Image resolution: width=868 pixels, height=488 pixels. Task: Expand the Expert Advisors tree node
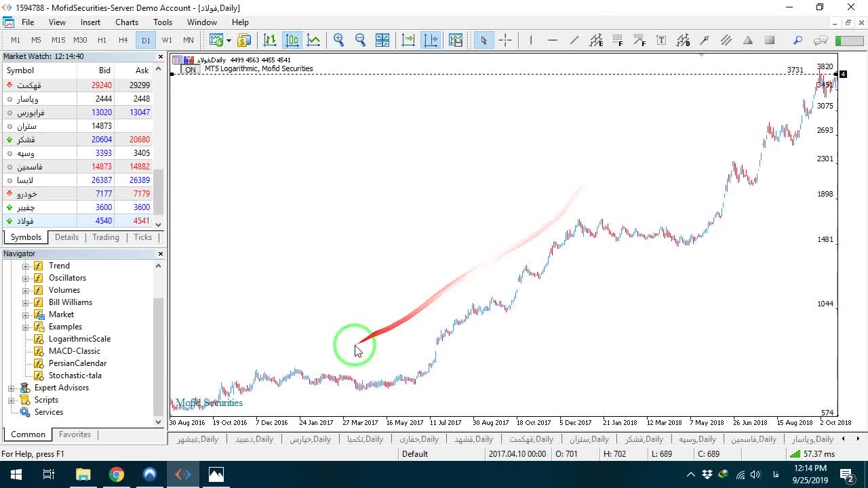11,388
